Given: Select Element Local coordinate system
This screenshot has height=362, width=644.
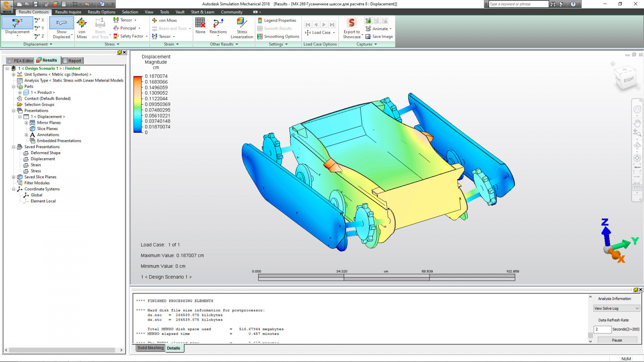Looking at the screenshot, I should click(43, 201).
